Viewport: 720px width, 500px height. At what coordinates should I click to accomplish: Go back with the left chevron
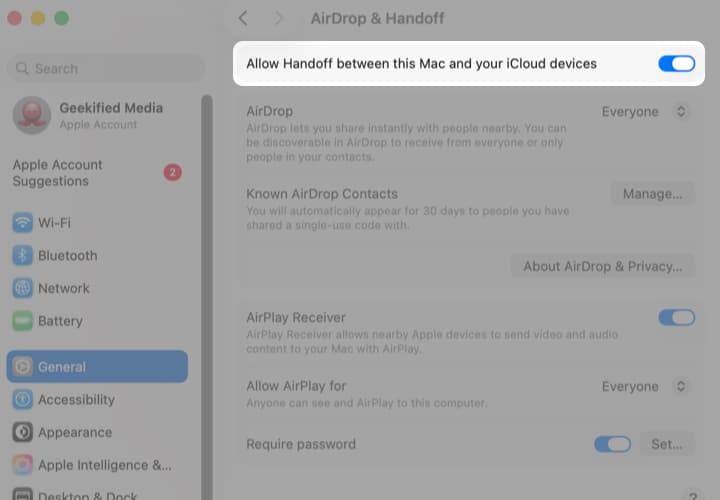[x=243, y=18]
